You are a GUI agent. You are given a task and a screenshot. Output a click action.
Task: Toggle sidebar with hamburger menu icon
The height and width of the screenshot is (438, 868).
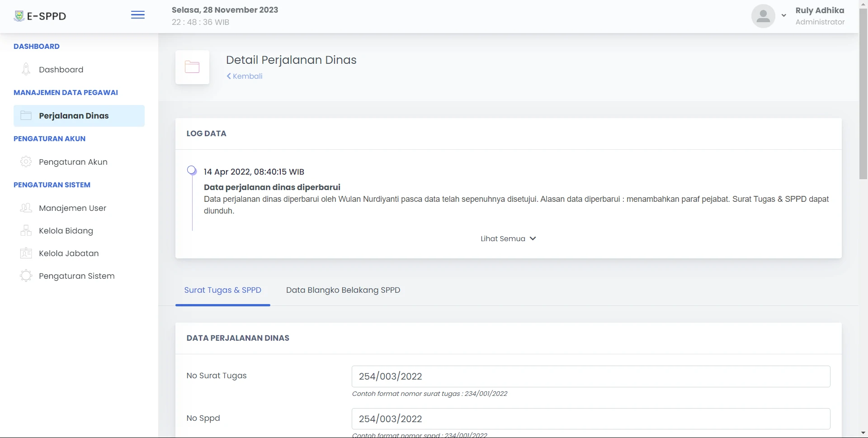(x=138, y=15)
